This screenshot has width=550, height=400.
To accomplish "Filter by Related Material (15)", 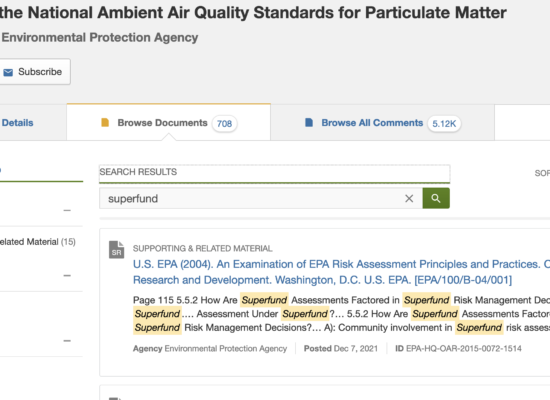I will 38,242.
